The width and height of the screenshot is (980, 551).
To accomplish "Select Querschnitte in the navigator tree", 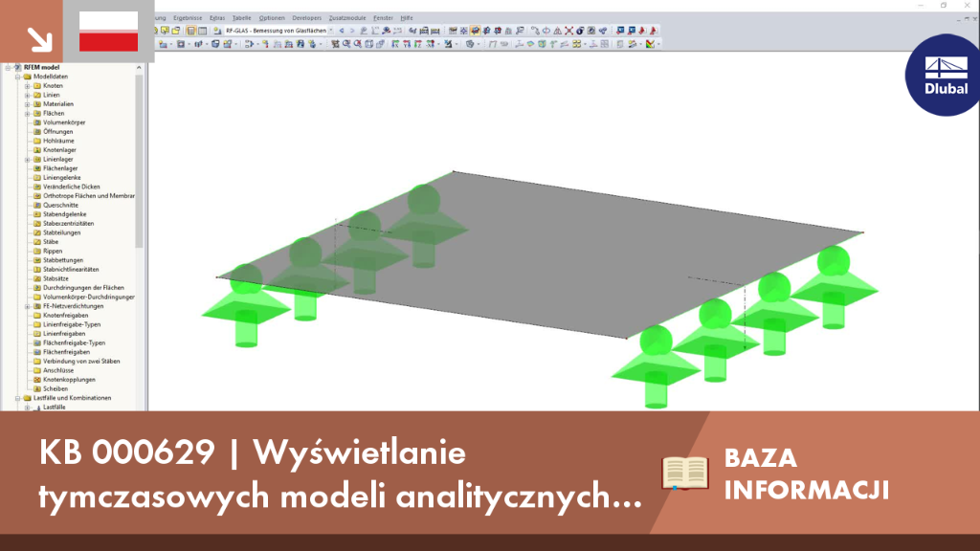I will coord(60,205).
